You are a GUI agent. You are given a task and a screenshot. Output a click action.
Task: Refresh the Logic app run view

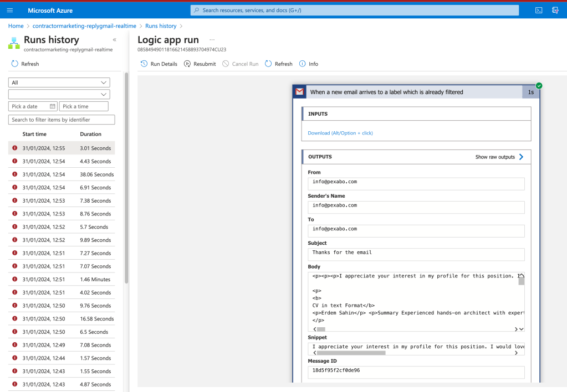(279, 64)
